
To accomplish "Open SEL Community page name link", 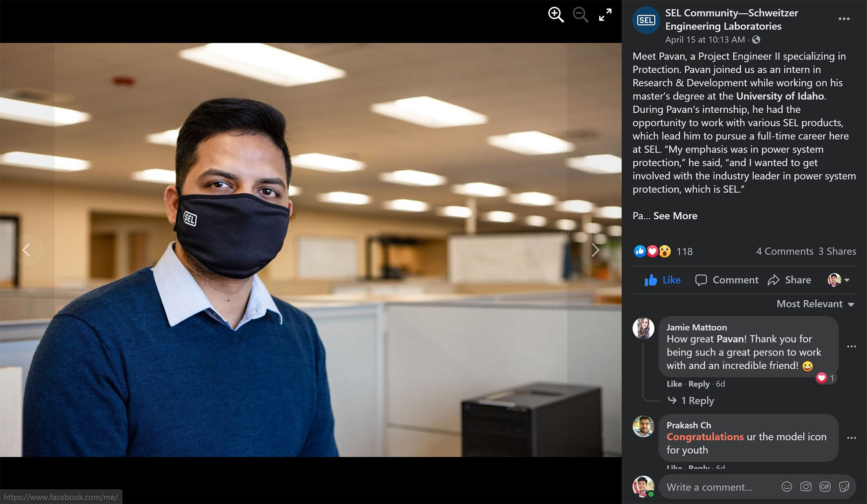I will click(x=732, y=20).
